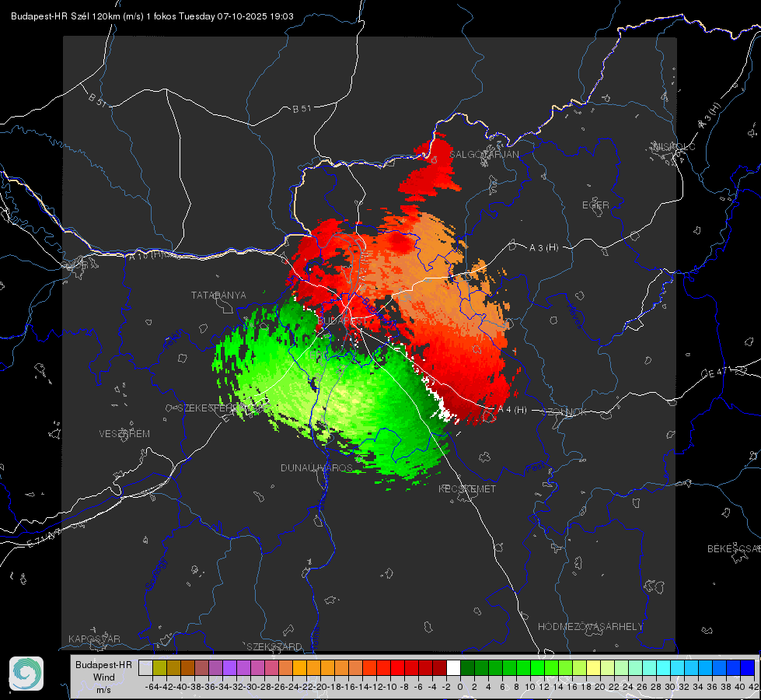The image size is (761, 700).
Task: Click the SALGÓTARJÁN city label
Action: (483, 155)
